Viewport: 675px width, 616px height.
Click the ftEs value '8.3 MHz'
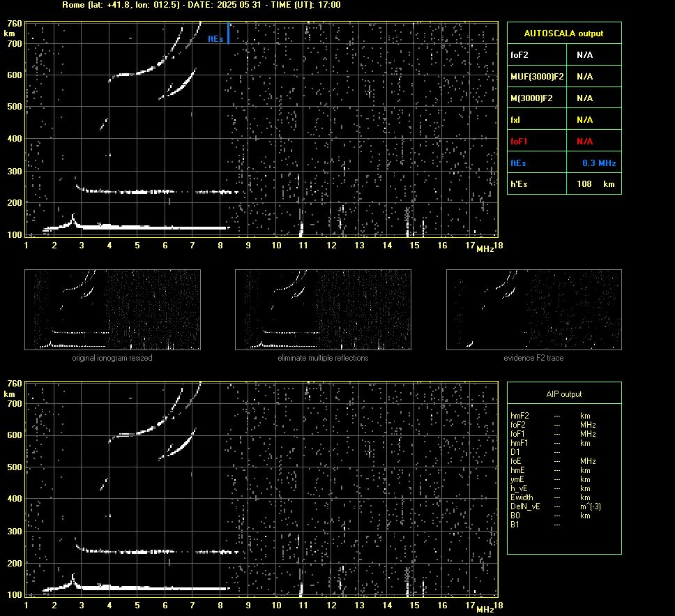coord(599,163)
